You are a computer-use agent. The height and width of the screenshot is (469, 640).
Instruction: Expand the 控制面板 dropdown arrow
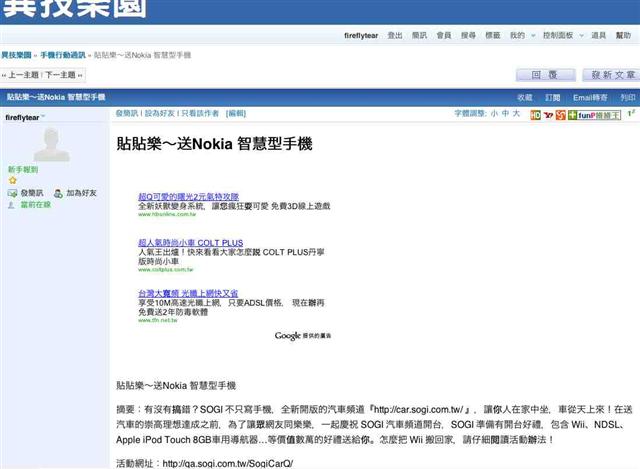pos(582,36)
